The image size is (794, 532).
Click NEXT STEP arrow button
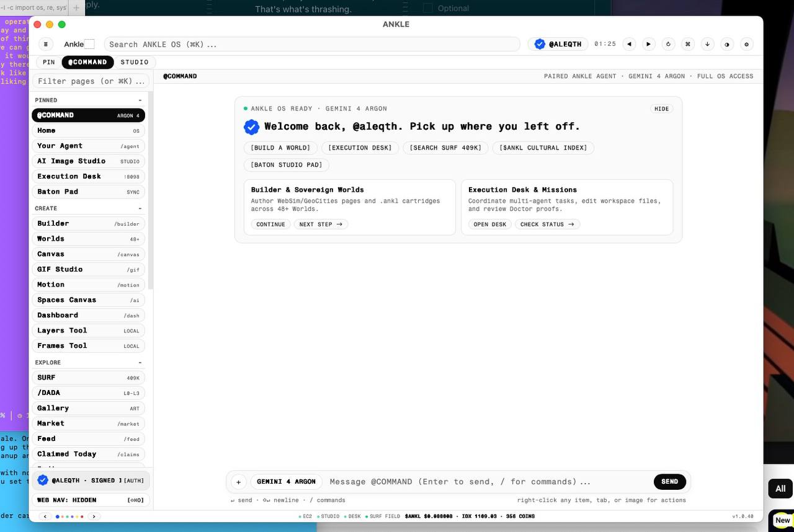[321, 224]
